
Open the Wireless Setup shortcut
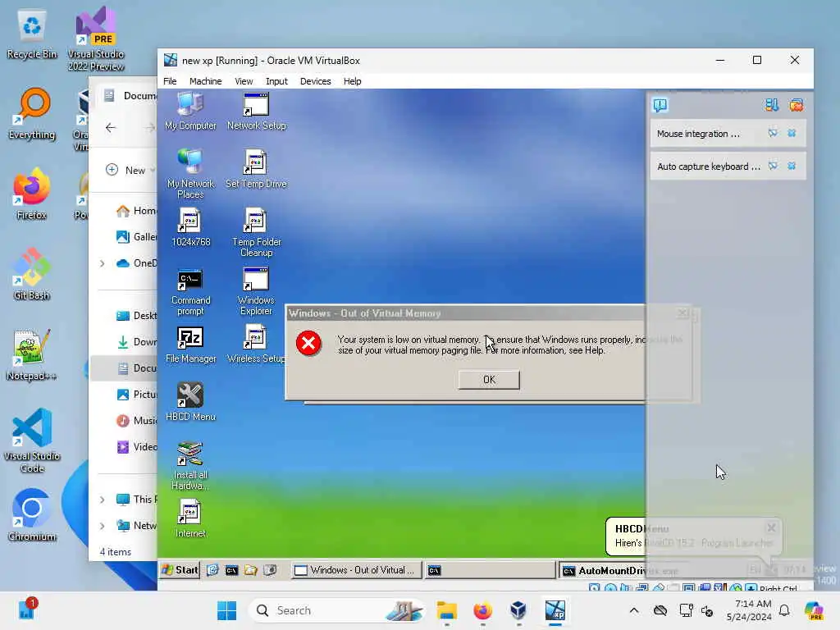tap(256, 344)
